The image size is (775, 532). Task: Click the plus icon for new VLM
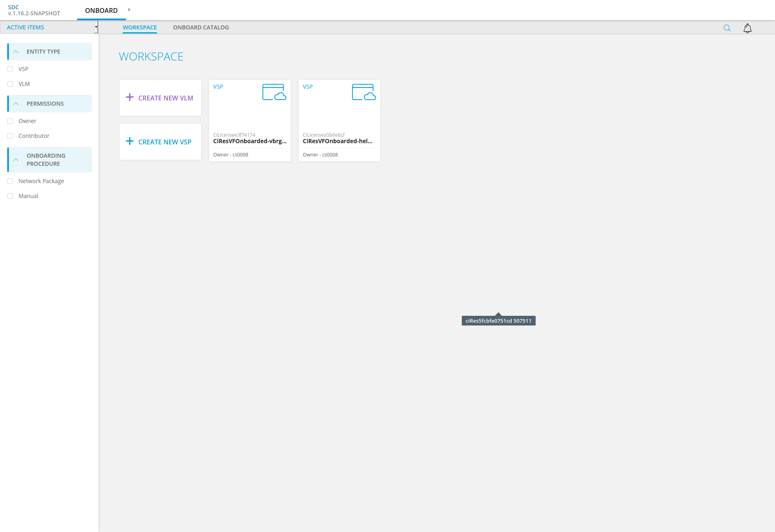(130, 97)
